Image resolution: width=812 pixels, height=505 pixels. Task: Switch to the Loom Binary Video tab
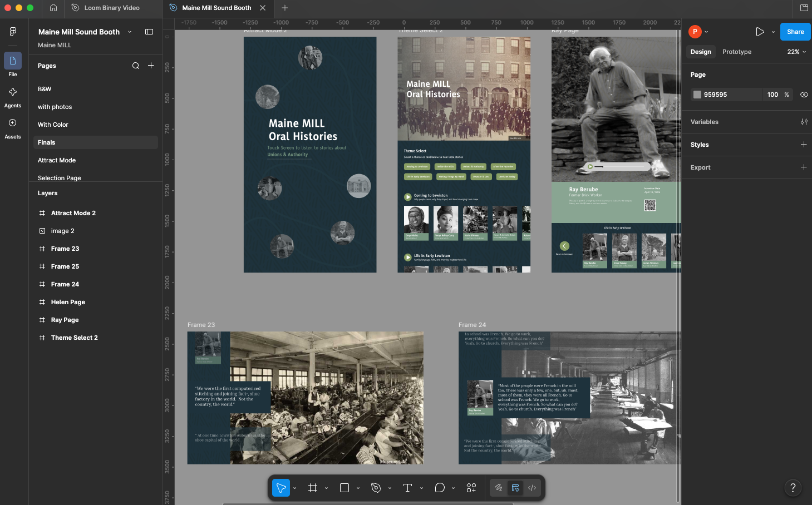(x=112, y=8)
